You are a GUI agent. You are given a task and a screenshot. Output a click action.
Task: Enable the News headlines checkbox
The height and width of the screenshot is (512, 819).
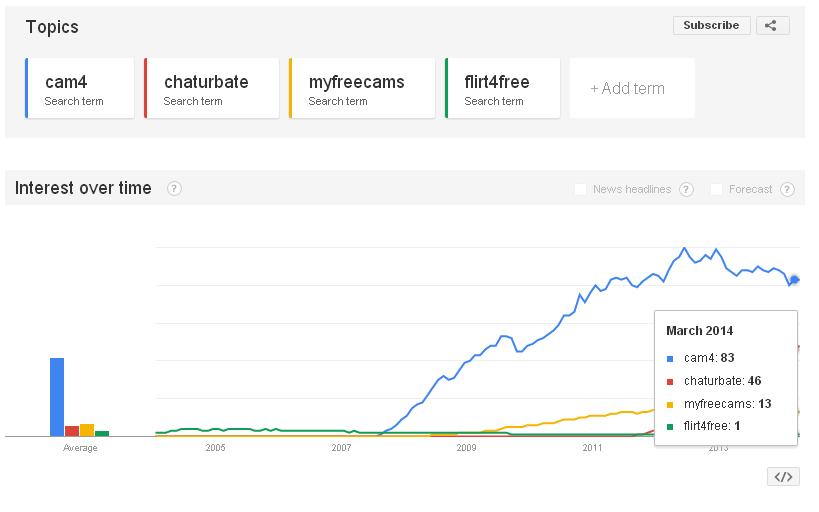pos(580,189)
